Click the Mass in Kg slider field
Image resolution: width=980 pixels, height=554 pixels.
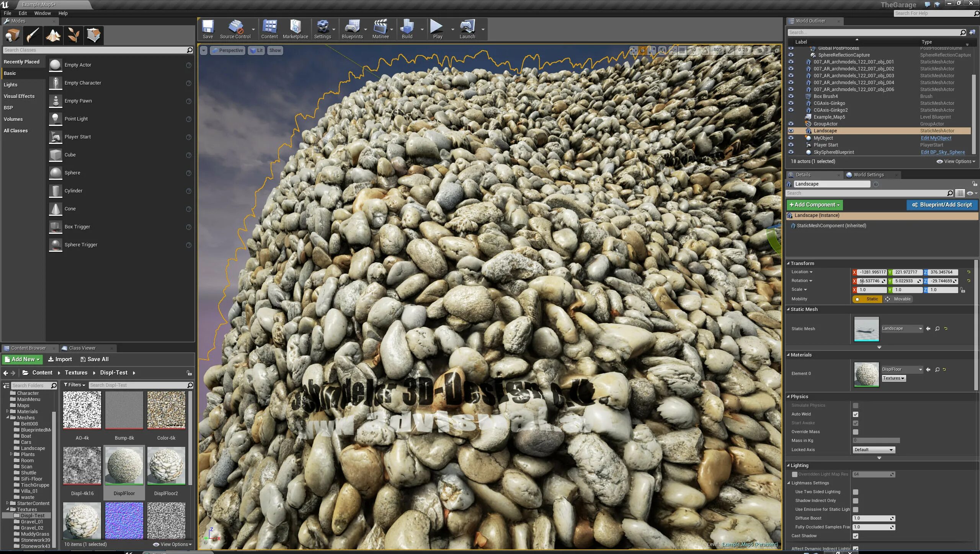(x=876, y=441)
